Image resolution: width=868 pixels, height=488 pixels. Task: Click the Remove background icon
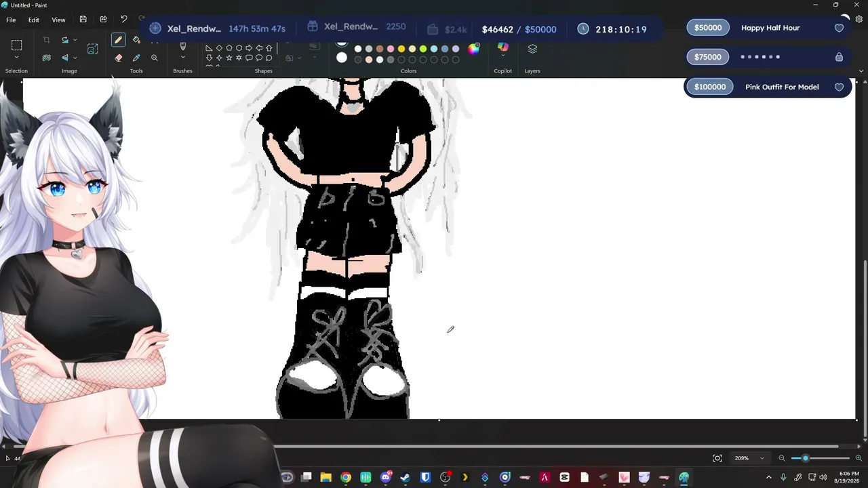click(46, 58)
